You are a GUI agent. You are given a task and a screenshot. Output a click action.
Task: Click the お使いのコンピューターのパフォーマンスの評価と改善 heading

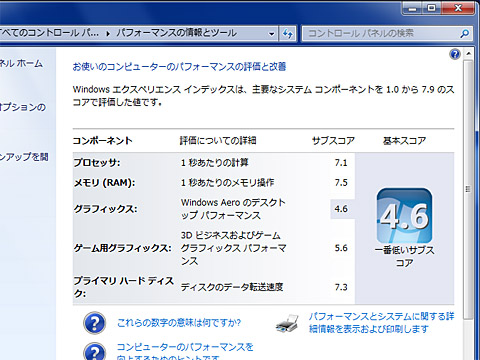tap(179, 67)
